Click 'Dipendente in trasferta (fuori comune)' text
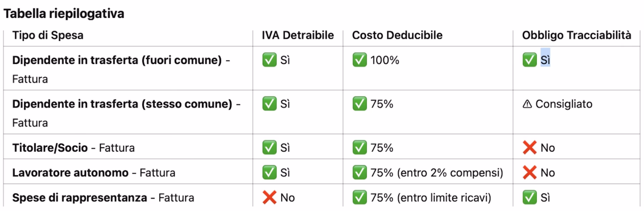Viewport: 644px width, 211px height. 117,60
